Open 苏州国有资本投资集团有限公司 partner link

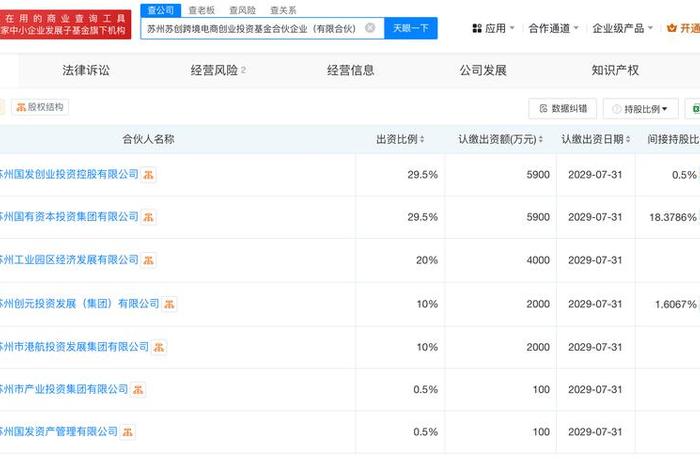click(69, 217)
